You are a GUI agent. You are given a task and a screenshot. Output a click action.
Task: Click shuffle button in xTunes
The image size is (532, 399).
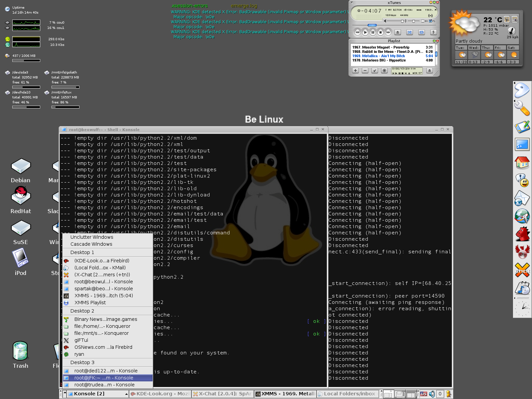410,32
